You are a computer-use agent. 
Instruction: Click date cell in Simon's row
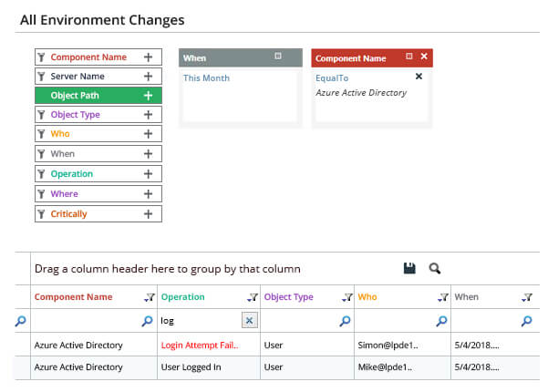click(477, 345)
